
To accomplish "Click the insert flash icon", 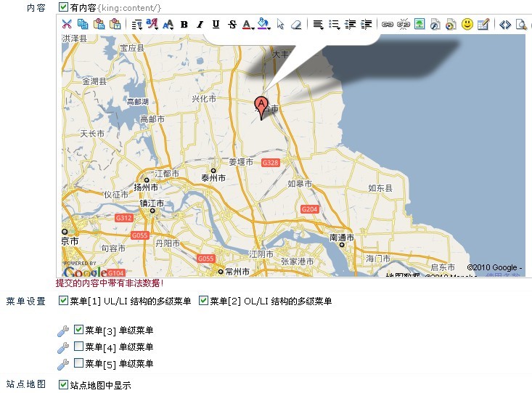I will (x=435, y=25).
